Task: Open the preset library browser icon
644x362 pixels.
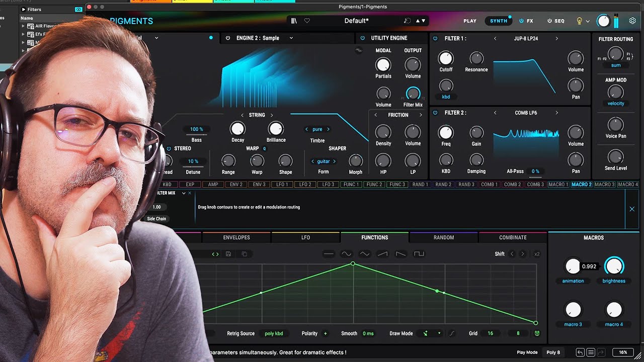Action: click(294, 21)
